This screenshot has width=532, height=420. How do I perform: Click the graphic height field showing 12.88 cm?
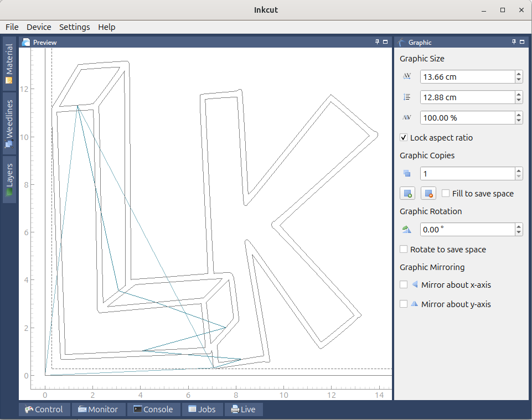pos(468,97)
